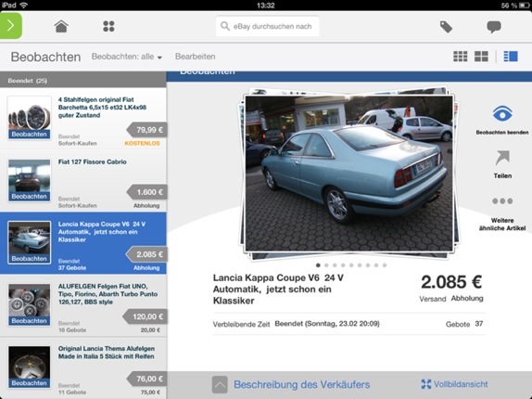Tap the Teilen share arrow icon

(502, 158)
